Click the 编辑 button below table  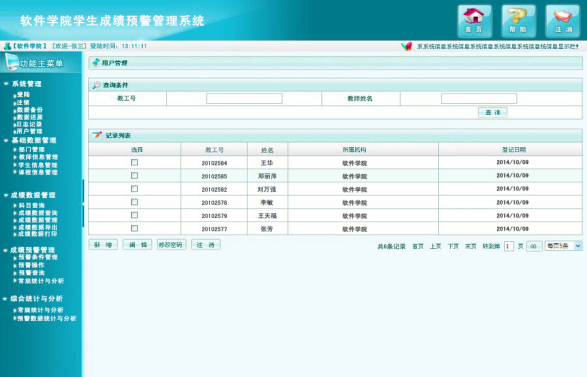click(x=137, y=245)
